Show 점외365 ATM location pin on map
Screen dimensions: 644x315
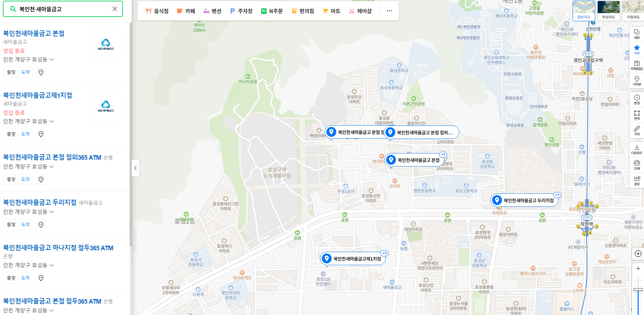tap(41, 180)
